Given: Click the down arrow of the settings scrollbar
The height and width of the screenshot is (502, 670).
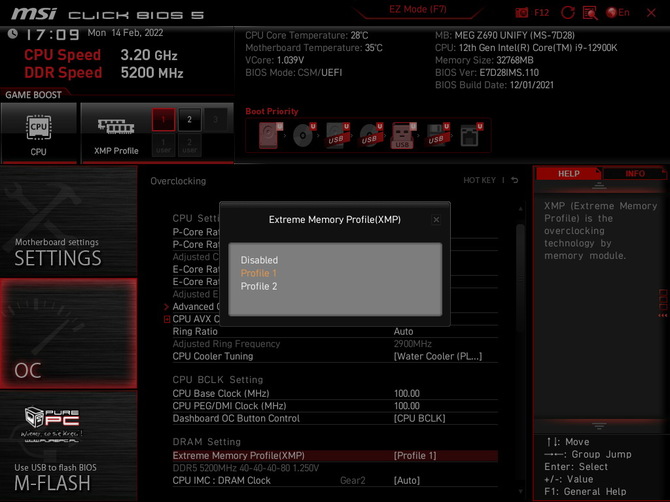Looking at the screenshot, I should (x=520, y=492).
